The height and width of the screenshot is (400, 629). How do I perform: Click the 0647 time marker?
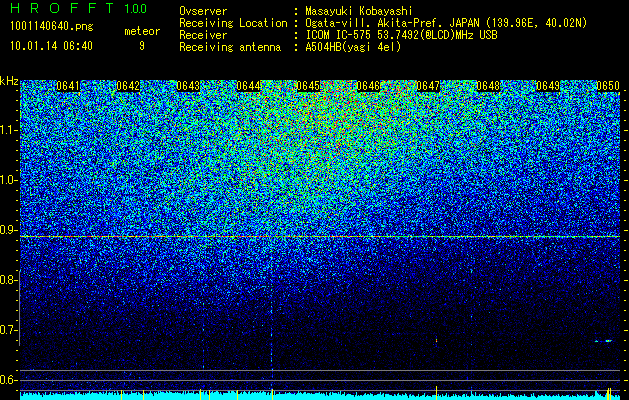point(428,86)
